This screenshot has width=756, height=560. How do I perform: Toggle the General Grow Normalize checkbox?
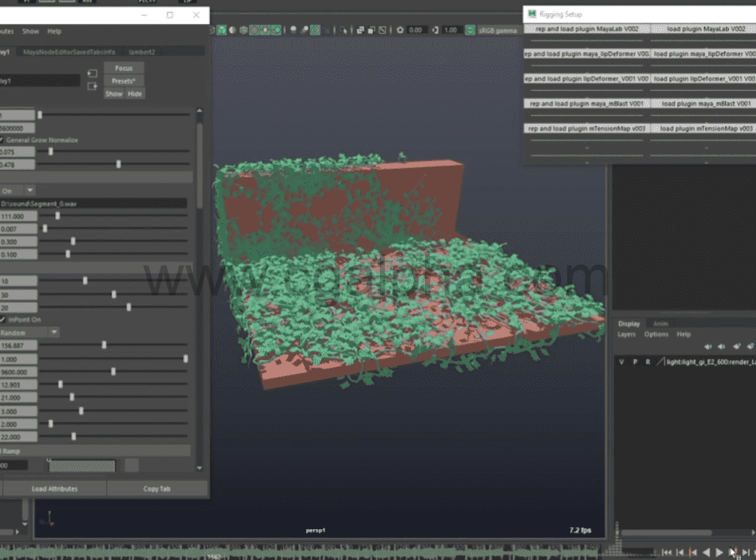pyautogui.click(x=2, y=140)
